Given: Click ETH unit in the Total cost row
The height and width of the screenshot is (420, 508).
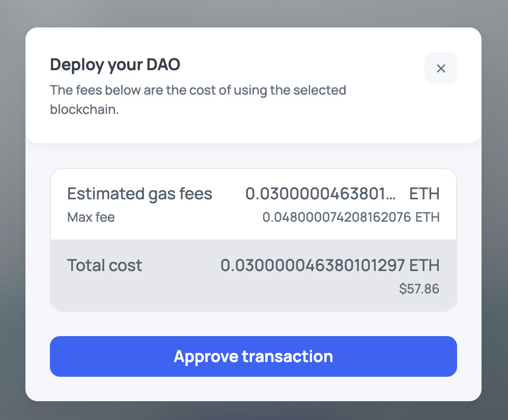Looking at the screenshot, I should (424, 265).
